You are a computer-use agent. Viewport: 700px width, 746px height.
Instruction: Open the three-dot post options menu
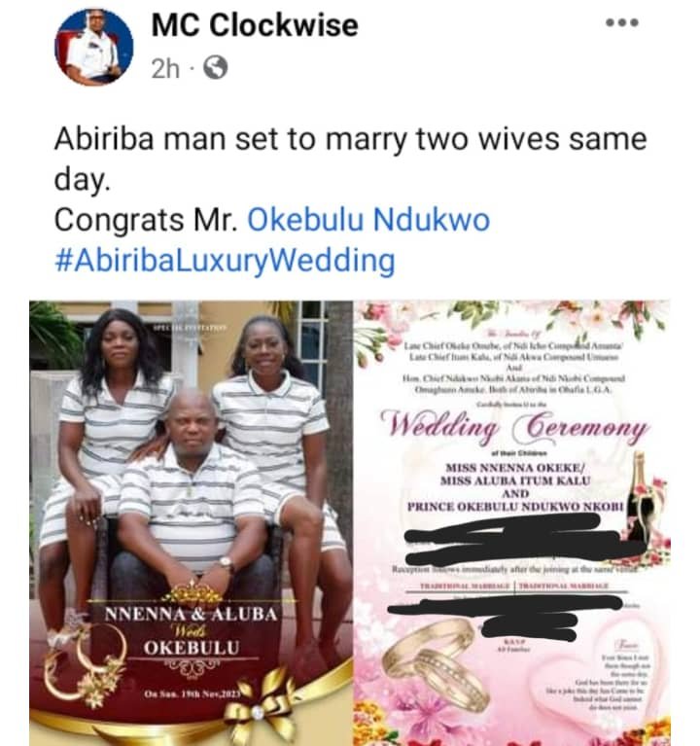click(621, 22)
